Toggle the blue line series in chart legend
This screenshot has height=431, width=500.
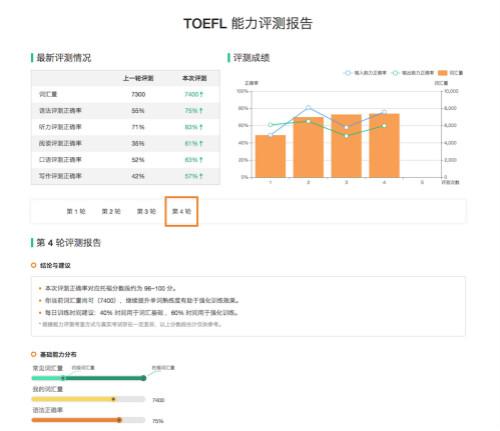coord(365,73)
